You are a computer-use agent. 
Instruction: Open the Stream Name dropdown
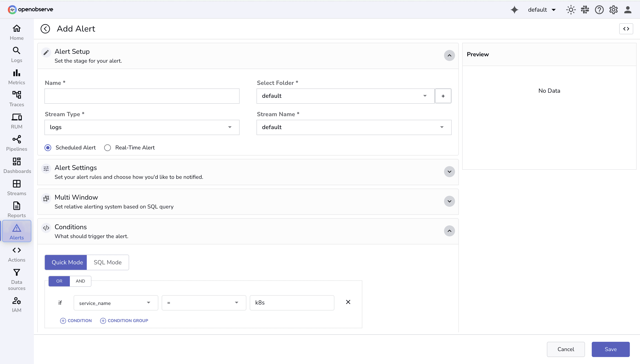pyautogui.click(x=353, y=127)
